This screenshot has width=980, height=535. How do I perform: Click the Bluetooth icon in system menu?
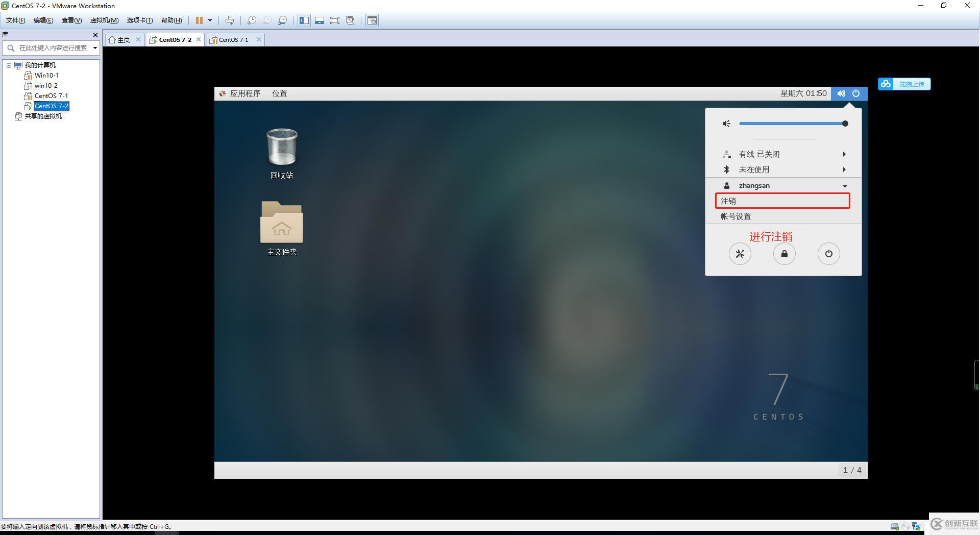727,169
